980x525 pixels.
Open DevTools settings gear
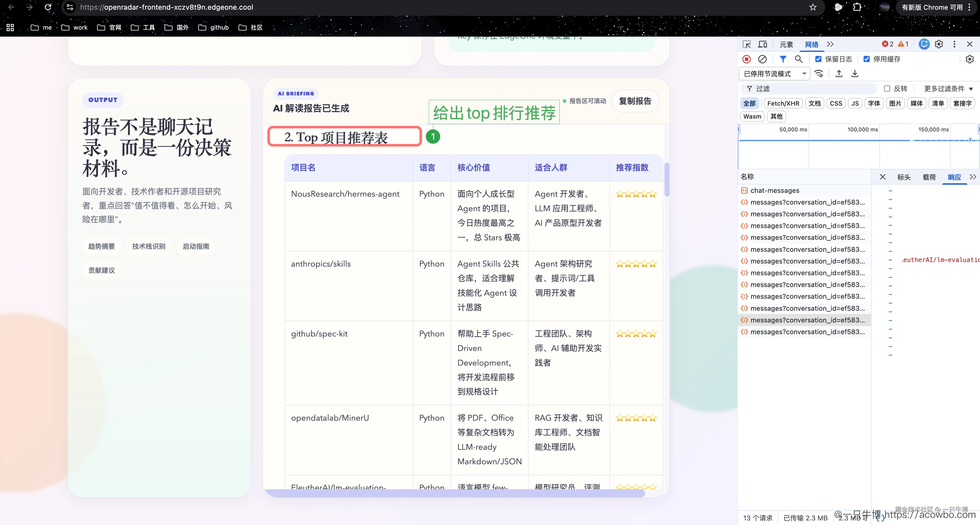pyautogui.click(x=939, y=44)
